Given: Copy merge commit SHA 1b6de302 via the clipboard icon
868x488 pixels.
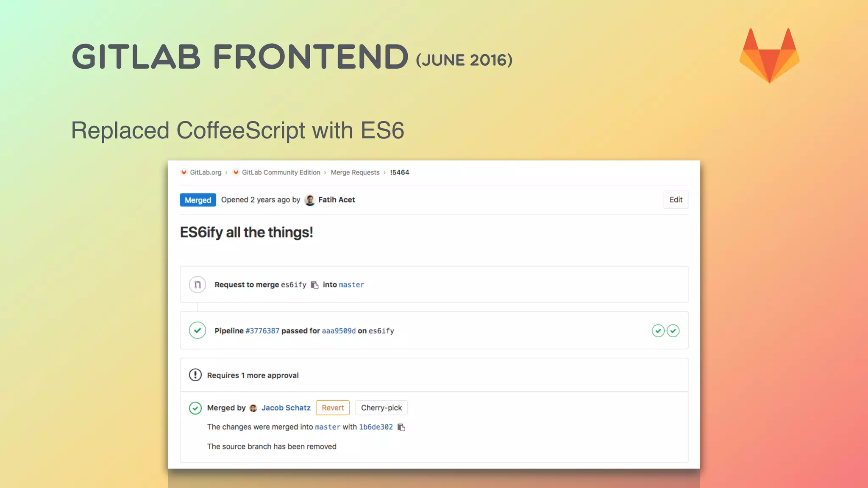Looking at the screenshot, I should click(401, 427).
